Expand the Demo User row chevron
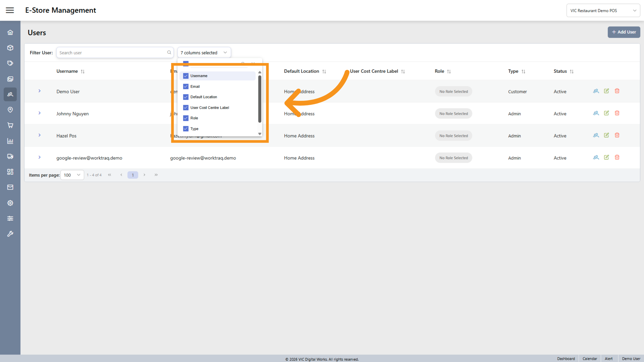The width and height of the screenshot is (644, 362). coord(39,91)
